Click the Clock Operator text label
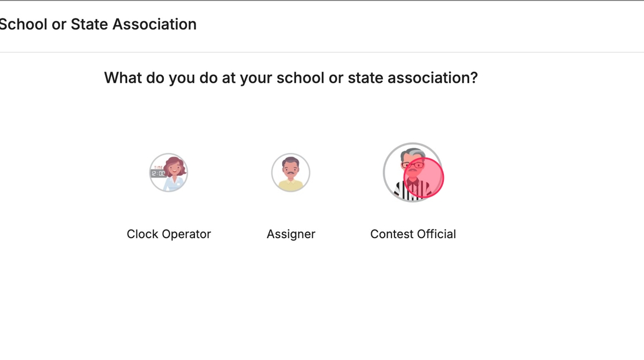Screen dimensions: 644x360 168,234
